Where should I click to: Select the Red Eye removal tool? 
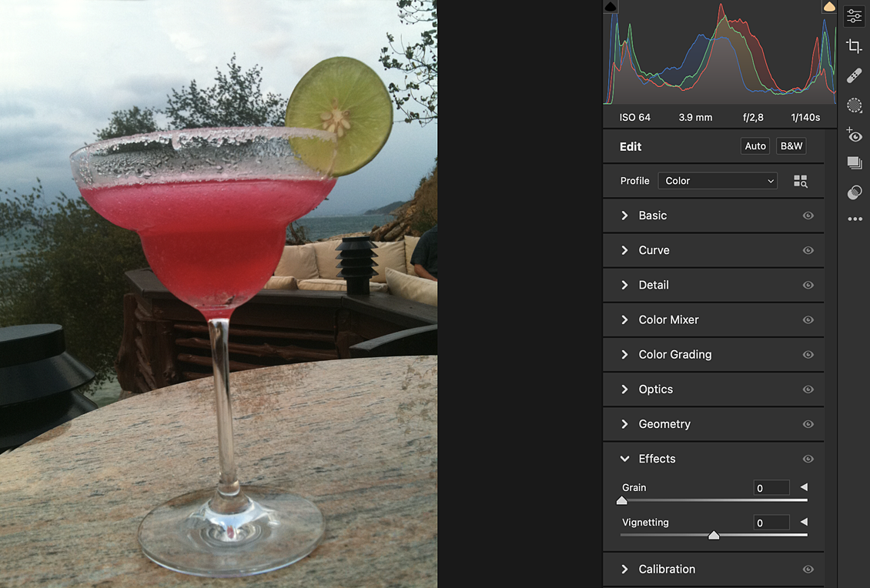click(855, 135)
